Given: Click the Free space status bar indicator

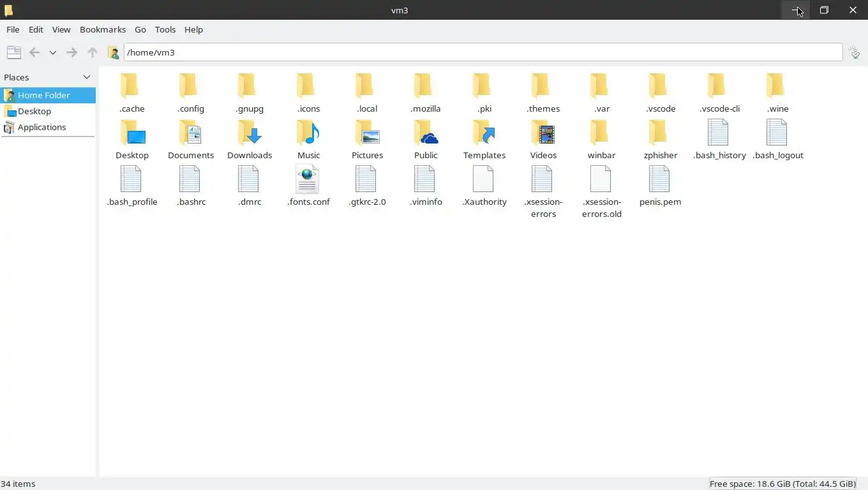Looking at the screenshot, I should [782, 484].
